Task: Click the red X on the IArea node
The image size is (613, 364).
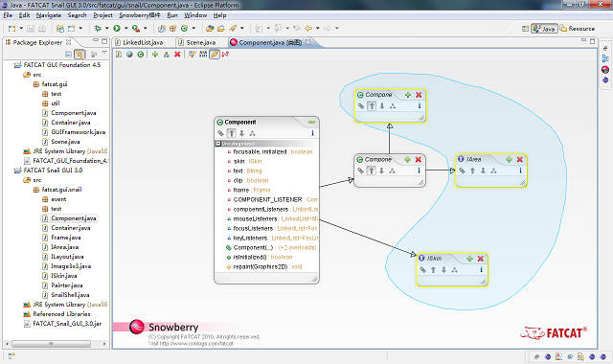Action: [520, 160]
